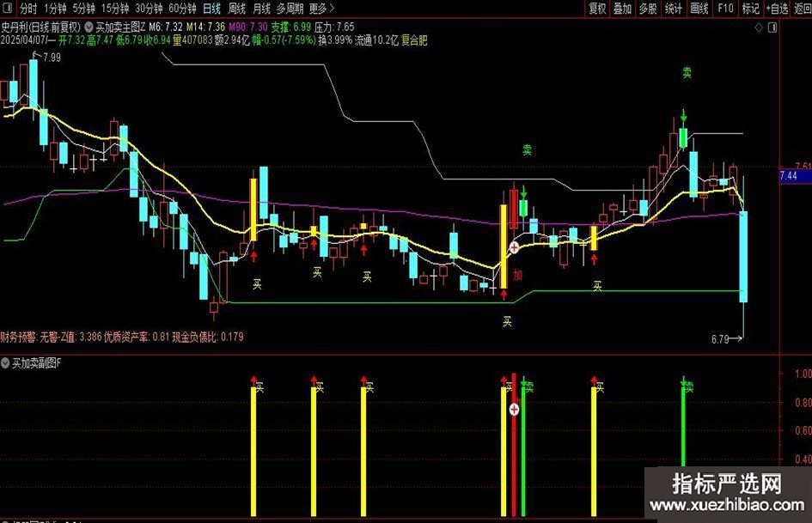Click the 压力: 7.65 resistance value

click(334, 27)
